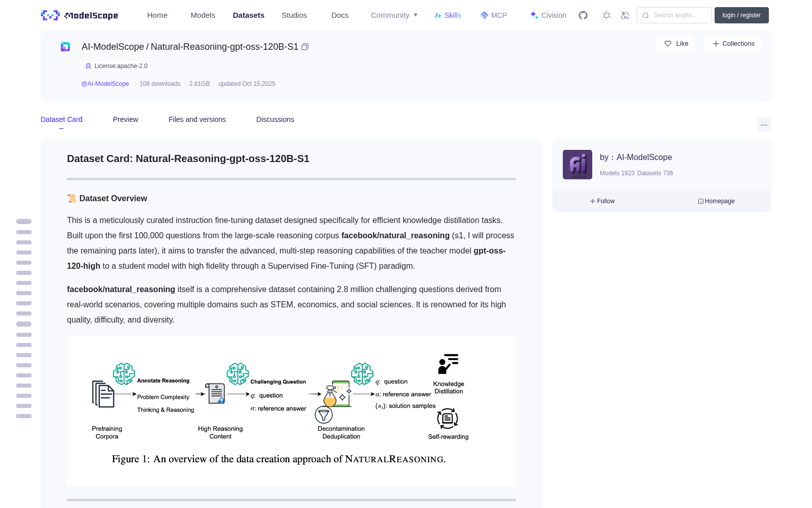This screenshot has height=508, width=812.
Task: Click the login / register button
Action: [741, 15]
